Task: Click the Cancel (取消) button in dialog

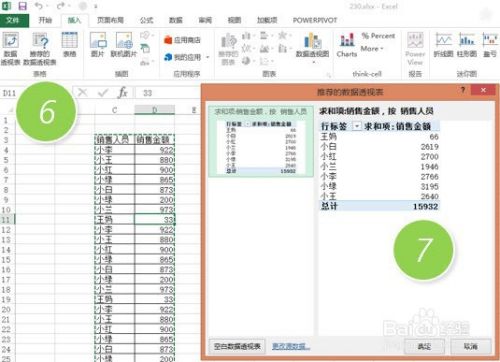Action: coord(471,347)
